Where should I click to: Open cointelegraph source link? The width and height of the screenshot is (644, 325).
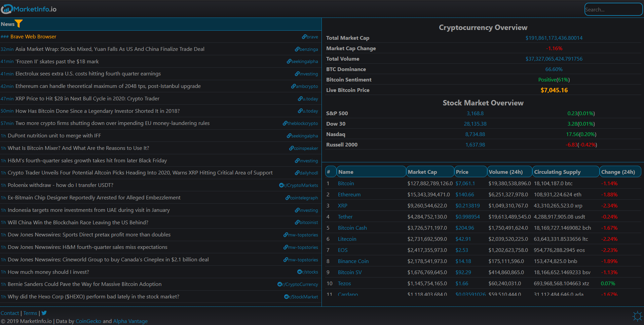[302, 198]
